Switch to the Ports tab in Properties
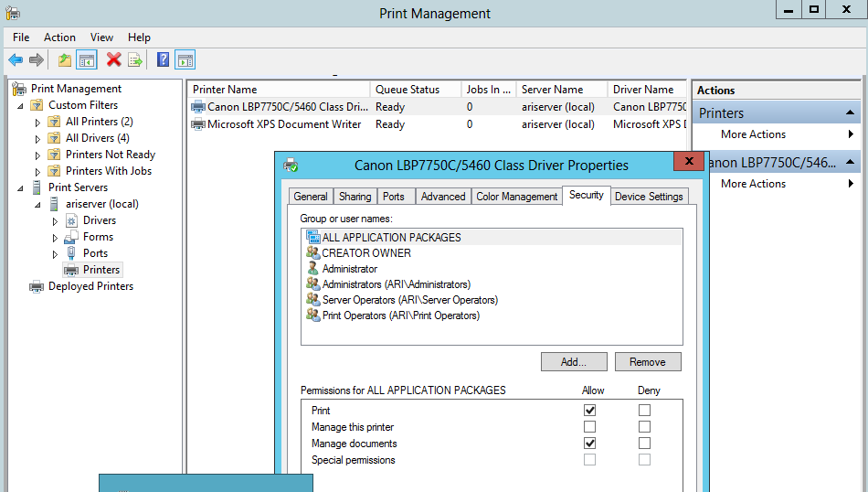 click(394, 196)
